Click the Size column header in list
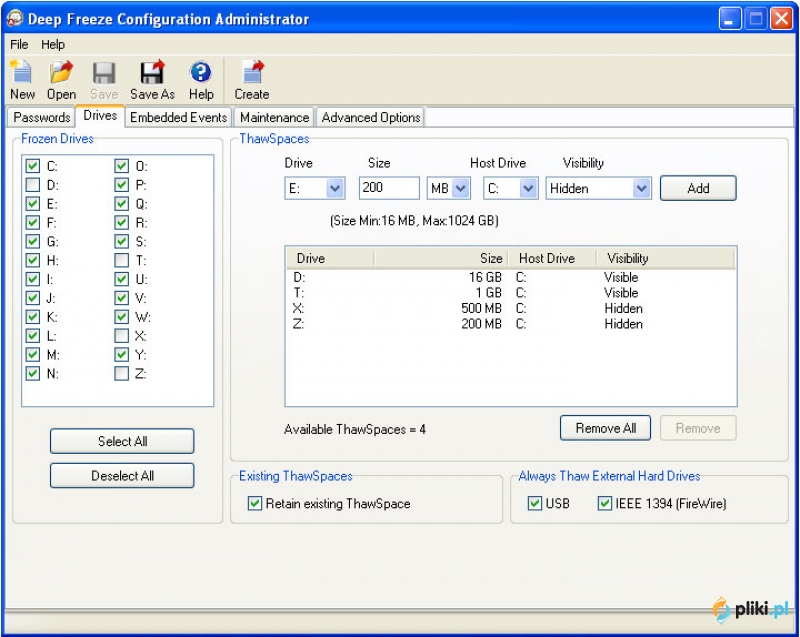The image size is (800, 637). click(x=440, y=258)
